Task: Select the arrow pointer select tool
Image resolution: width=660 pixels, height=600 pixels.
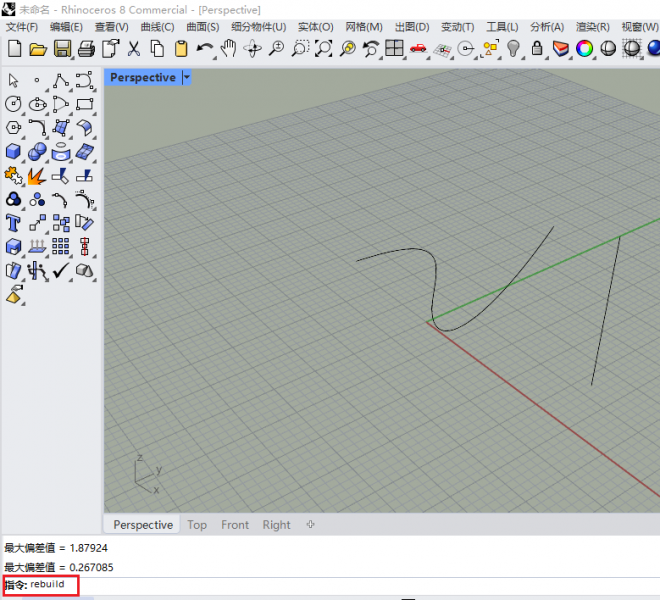Action: tap(13, 80)
